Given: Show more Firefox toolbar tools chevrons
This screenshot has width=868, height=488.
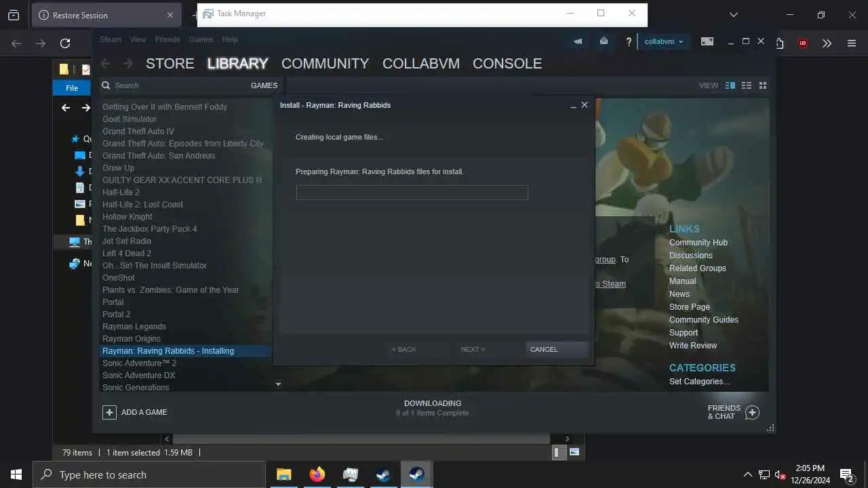Looking at the screenshot, I should [827, 43].
